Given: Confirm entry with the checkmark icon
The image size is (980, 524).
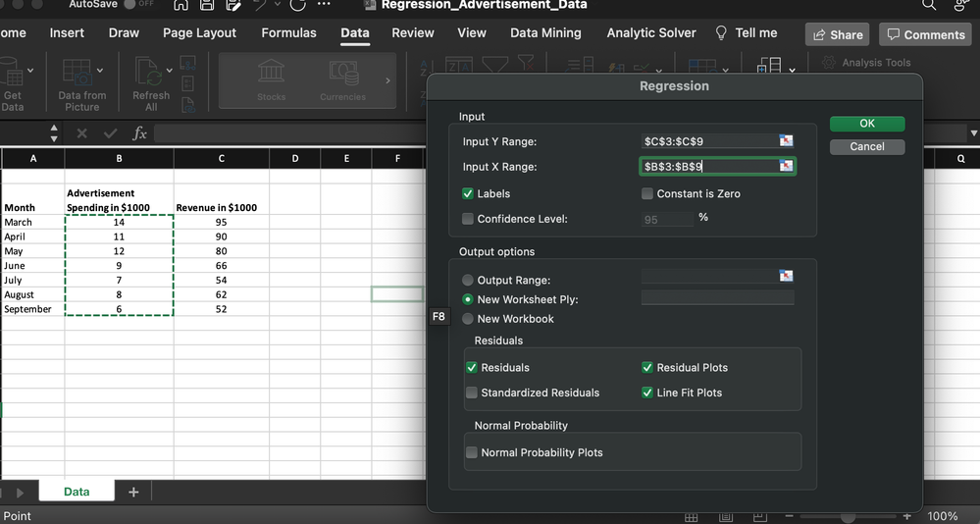Looking at the screenshot, I should click(111, 133).
